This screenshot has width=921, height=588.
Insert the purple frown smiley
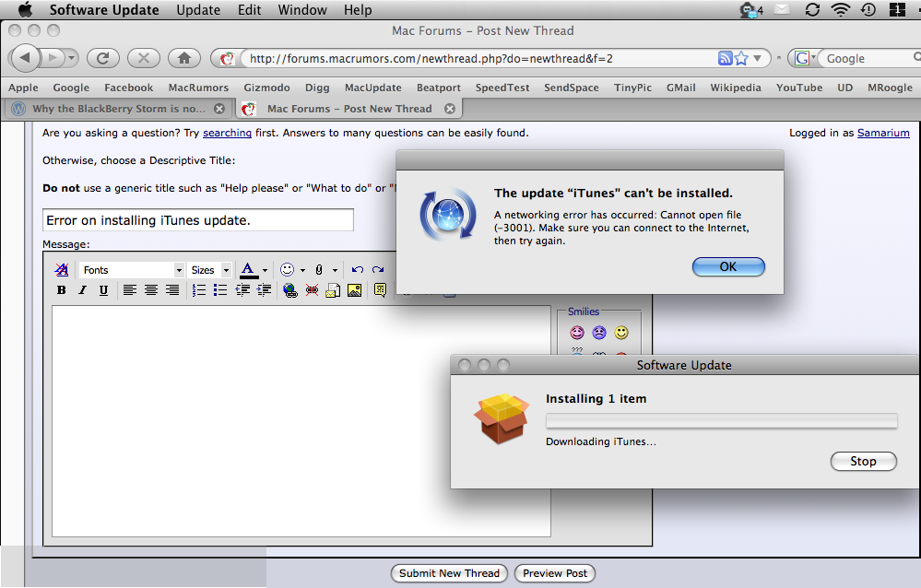pos(599,333)
